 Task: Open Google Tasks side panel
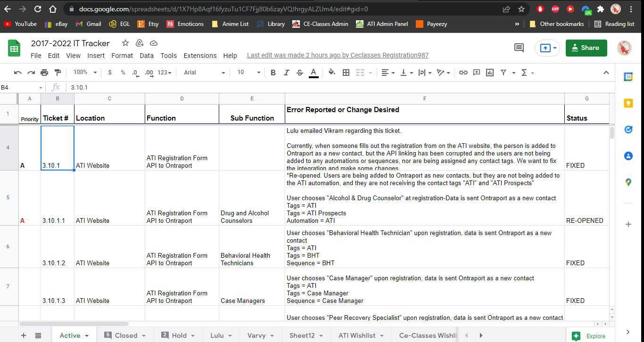pyautogui.click(x=628, y=130)
